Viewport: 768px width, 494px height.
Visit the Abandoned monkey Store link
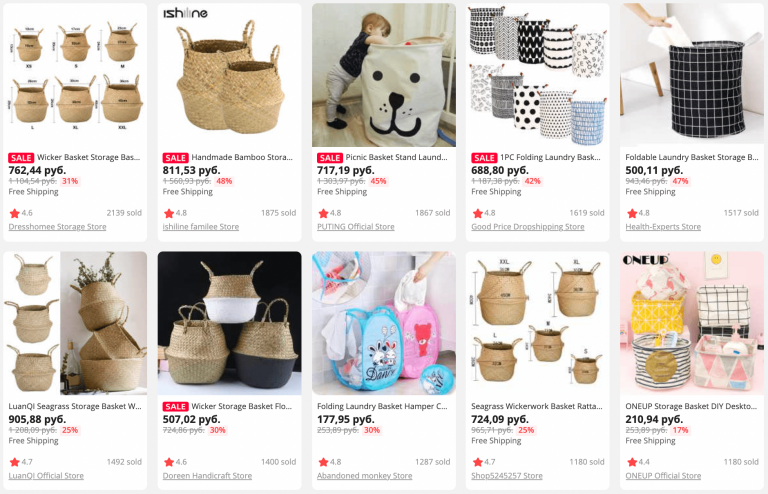(364, 475)
